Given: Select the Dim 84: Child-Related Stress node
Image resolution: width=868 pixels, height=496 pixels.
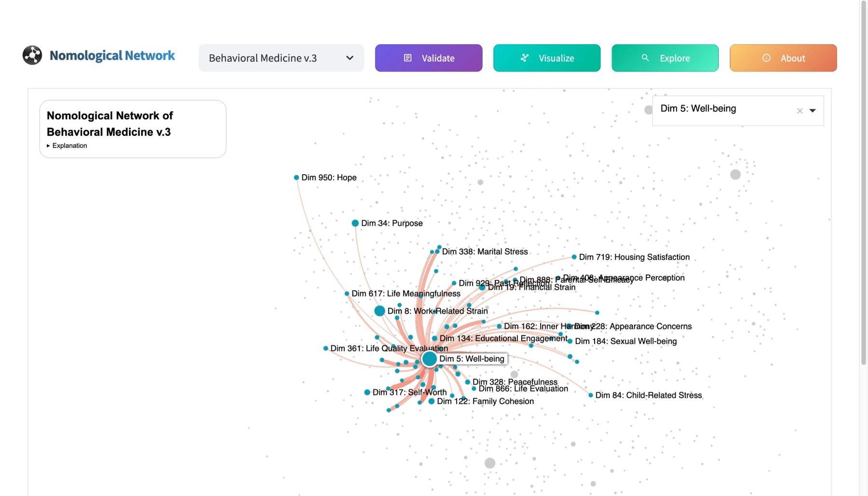Looking at the screenshot, I should pyautogui.click(x=590, y=395).
